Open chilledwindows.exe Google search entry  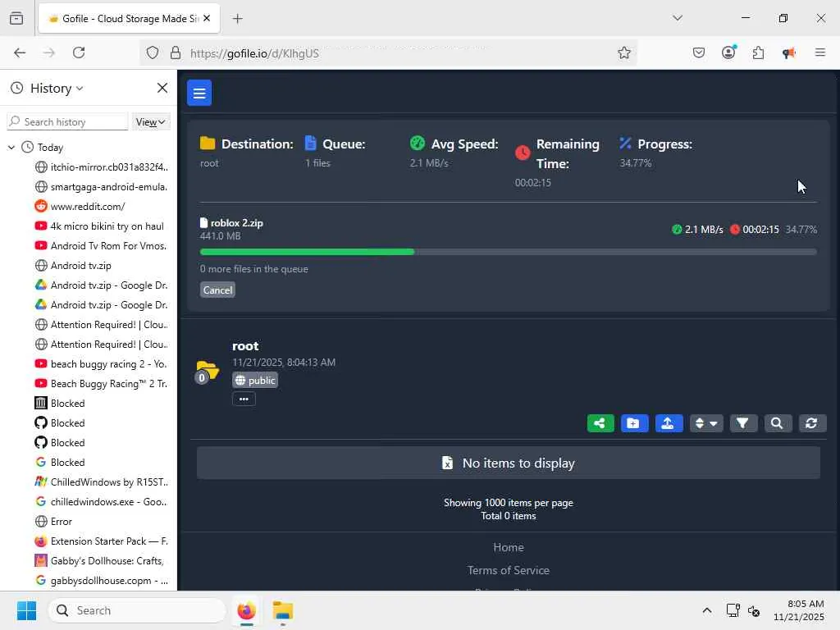coord(102,502)
